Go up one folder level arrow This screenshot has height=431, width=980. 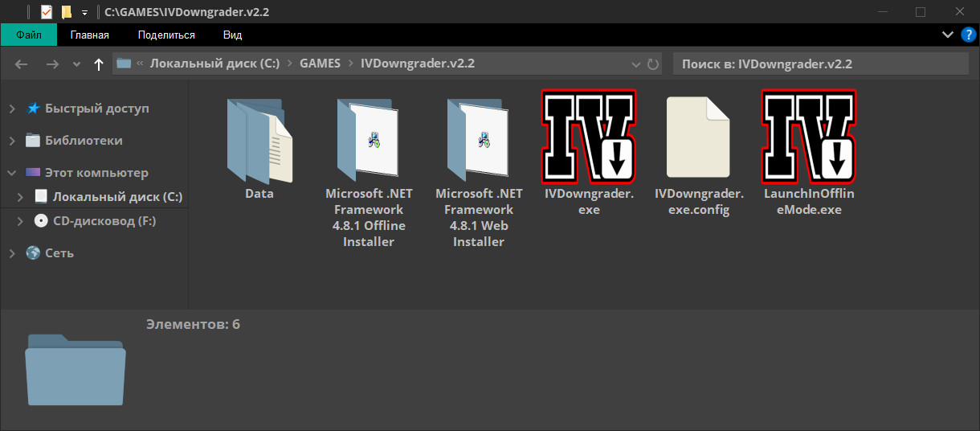pos(99,64)
